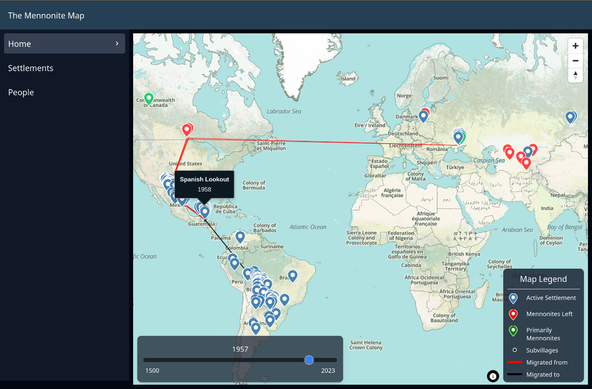The width and height of the screenshot is (592, 389).
Task: Select the lone blue marker in eastern Brazil
Action: [293, 276]
